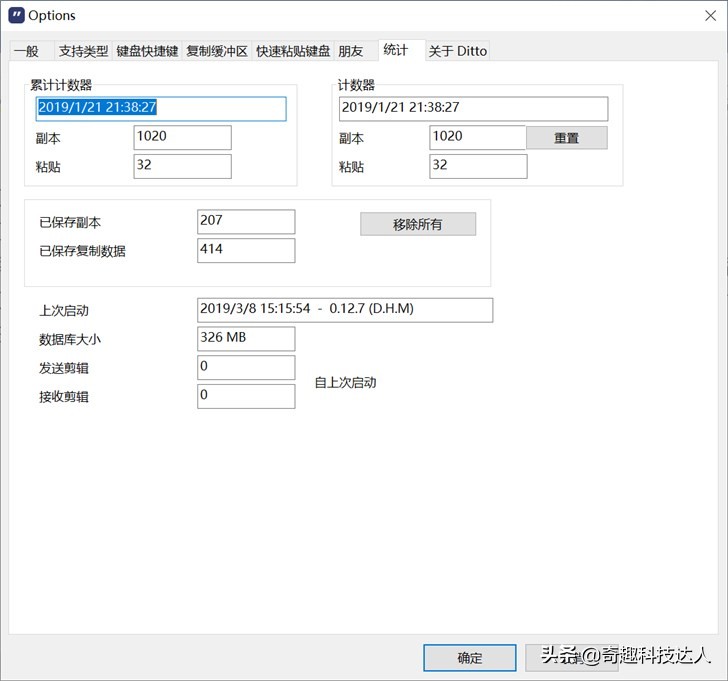Click the 移除所有 button
Image resolution: width=728 pixels, height=681 pixels.
[418, 224]
